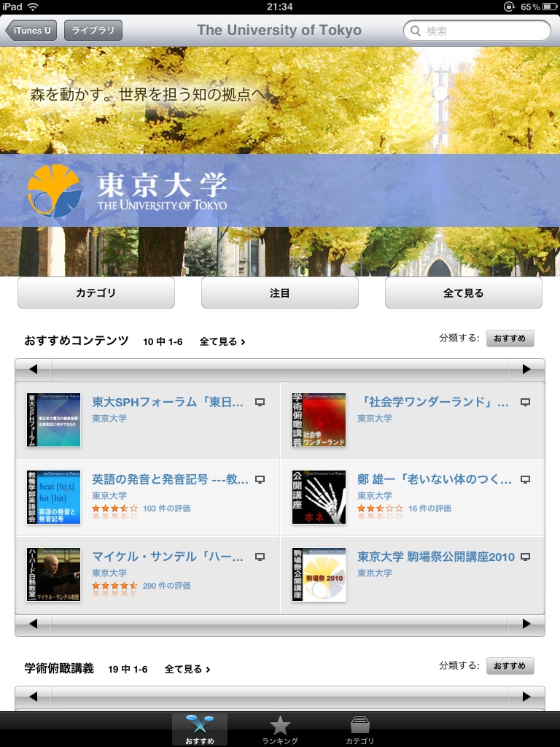Open 英語の発音と発音記号 title link
The width and height of the screenshot is (560, 747).
click(x=170, y=479)
